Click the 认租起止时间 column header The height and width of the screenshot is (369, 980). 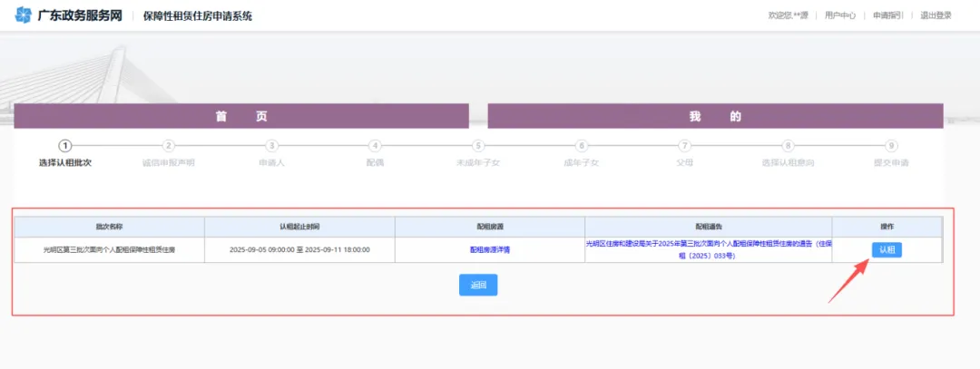[299, 227]
